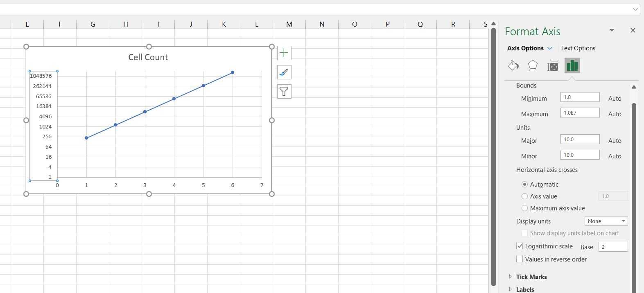Close the Format Axis pane
Image resolution: width=644 pixels, height=293 pixels.
tap(633, 30)
